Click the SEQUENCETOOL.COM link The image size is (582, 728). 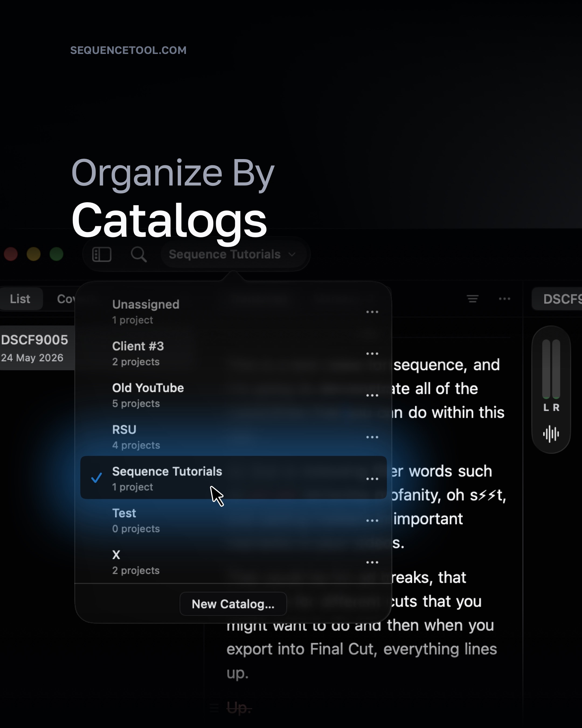(128, 50)
